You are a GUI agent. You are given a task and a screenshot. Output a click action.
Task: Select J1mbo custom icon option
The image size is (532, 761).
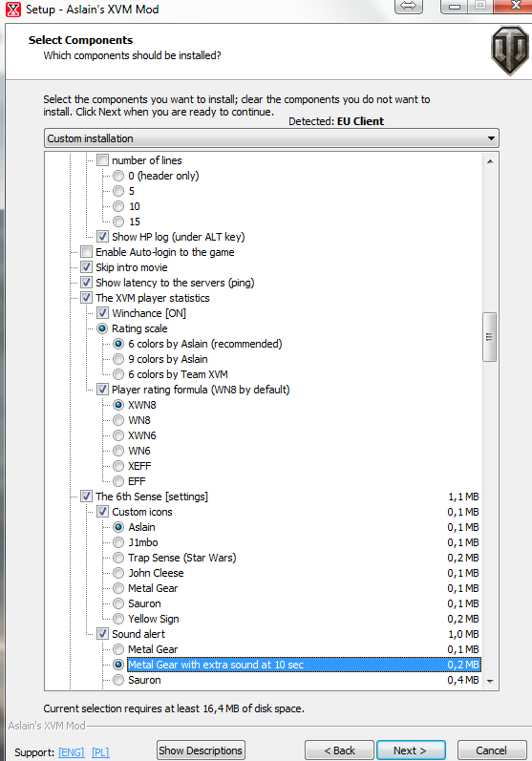[x=118, y=542]
